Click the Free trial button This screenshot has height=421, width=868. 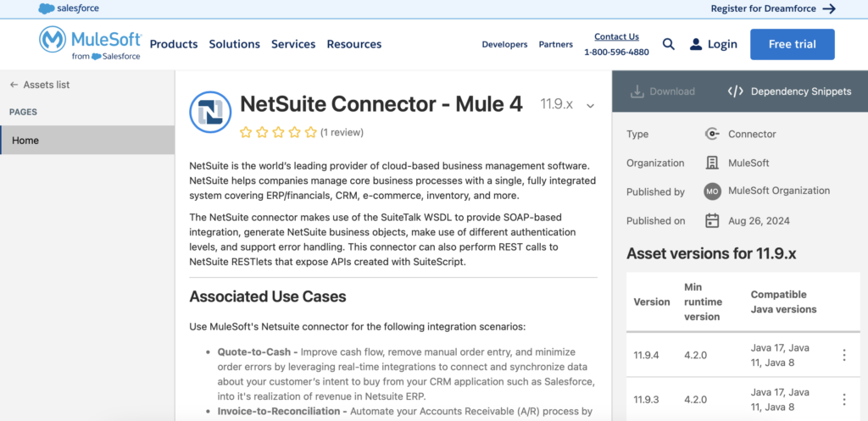tap(793, 44)
